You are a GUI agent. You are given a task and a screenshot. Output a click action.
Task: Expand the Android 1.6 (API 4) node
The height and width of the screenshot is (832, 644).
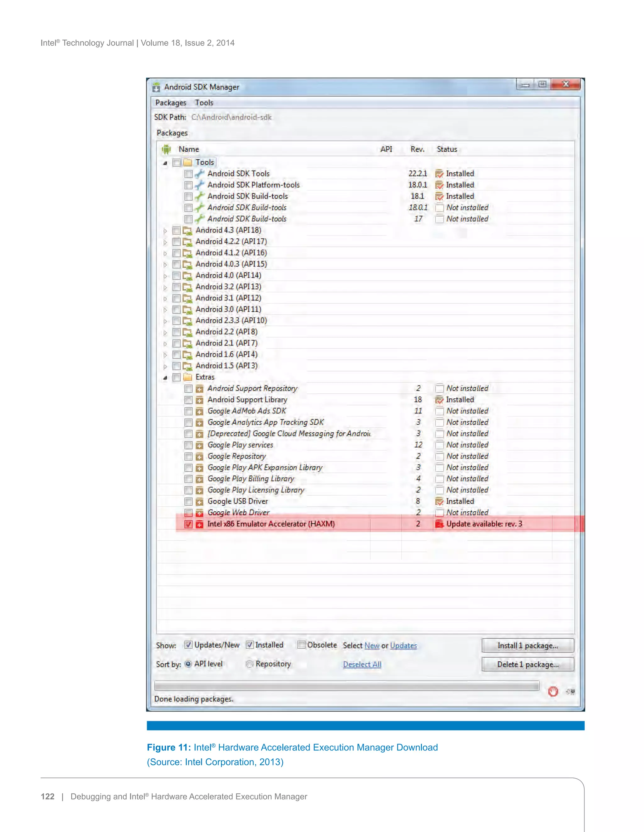[165, 355]
